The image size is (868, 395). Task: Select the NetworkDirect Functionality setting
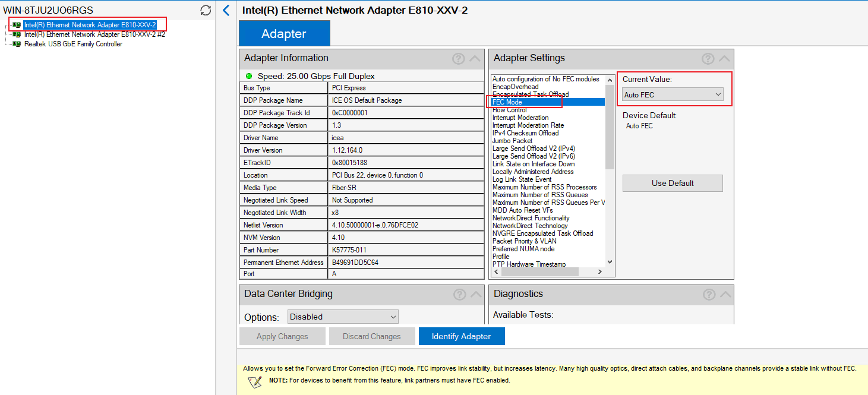pyautogui.click(x=531, y=218)
